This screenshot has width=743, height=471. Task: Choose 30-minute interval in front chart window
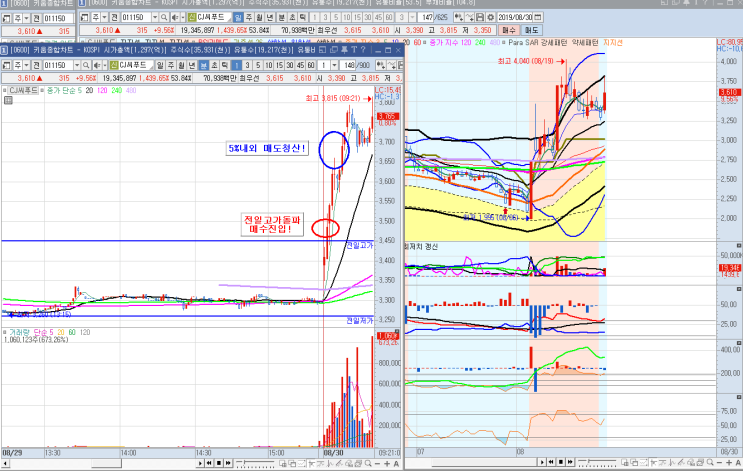pos(290,65)
